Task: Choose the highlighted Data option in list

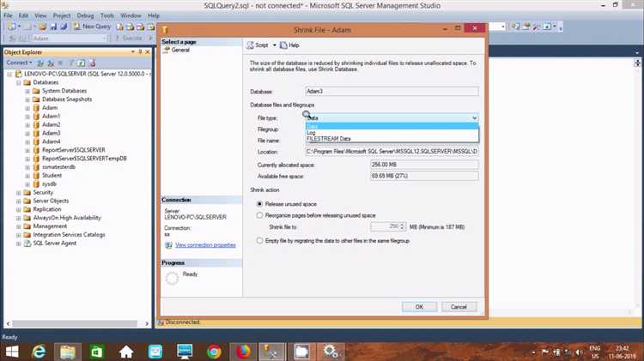Action: (392, 126)
